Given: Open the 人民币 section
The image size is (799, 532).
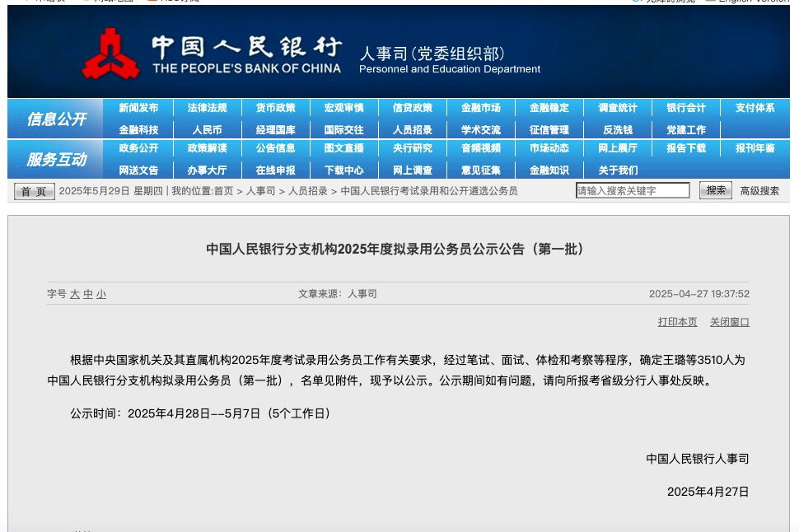Looking at the screenshot, I should [x=207, y=130].
